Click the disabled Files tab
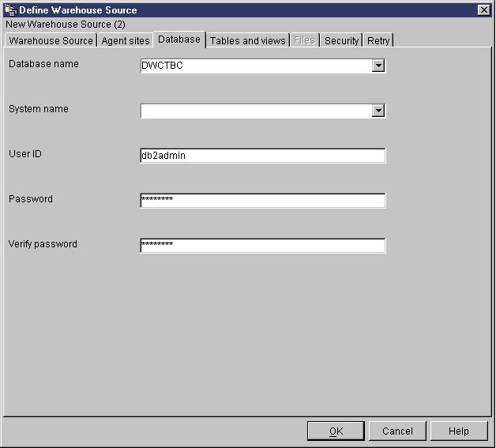Image resolution: width=496 pixels, height=448 pixels. click(x=304, y=40)
